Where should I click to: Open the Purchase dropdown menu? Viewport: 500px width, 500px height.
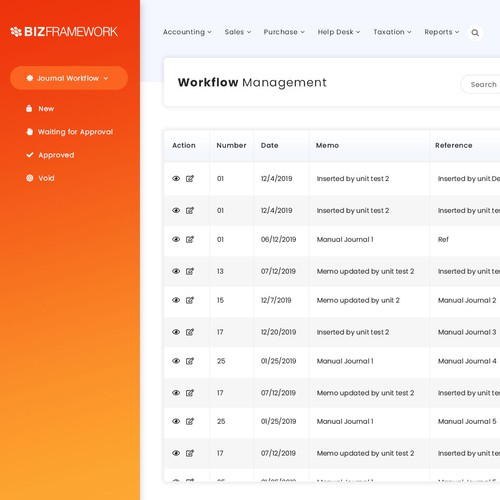tap(284, 32)
